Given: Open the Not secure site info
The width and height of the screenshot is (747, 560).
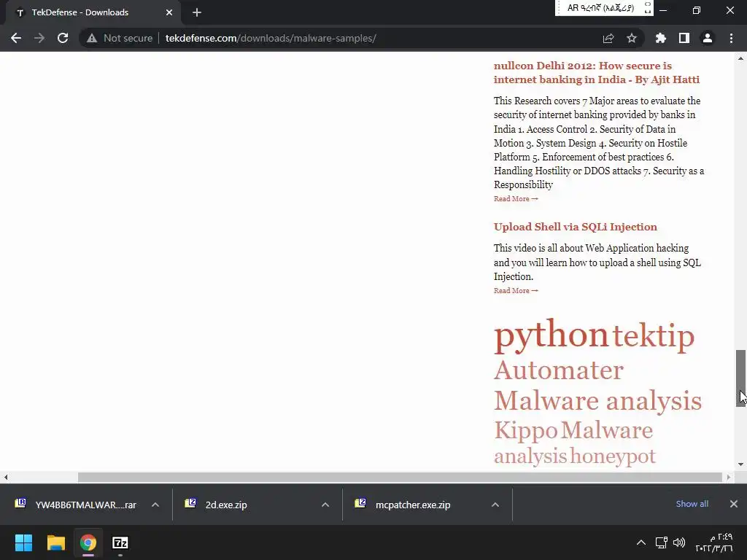Looking at the screenshot, I should pos(119,38).
